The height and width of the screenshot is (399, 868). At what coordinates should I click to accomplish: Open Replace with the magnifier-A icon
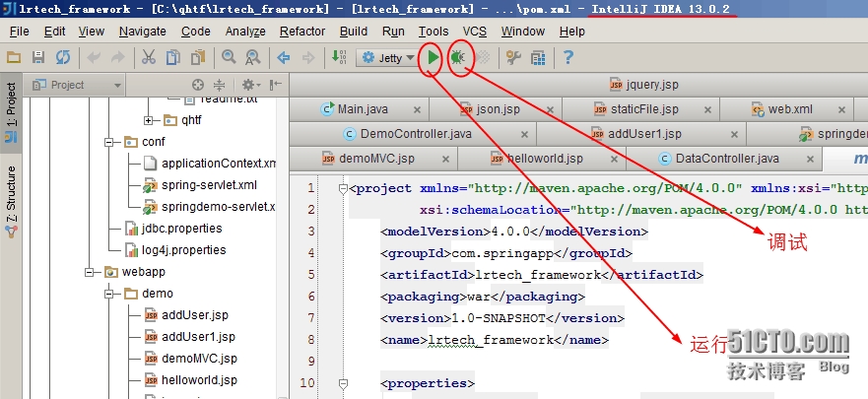(253, 57)
